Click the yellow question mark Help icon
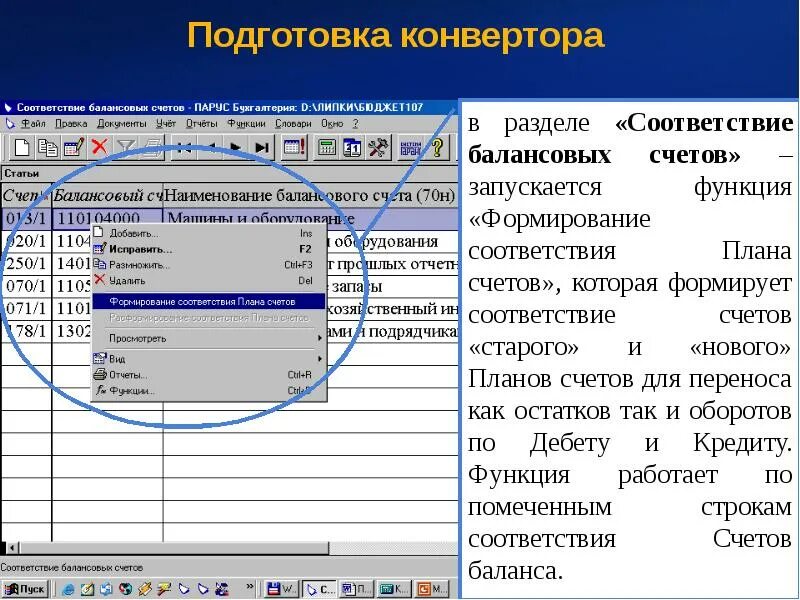 pos(437,148)
